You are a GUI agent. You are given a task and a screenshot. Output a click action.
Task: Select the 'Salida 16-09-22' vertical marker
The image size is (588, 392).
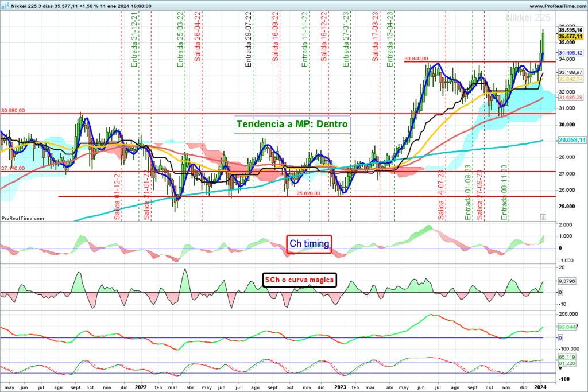276,37
